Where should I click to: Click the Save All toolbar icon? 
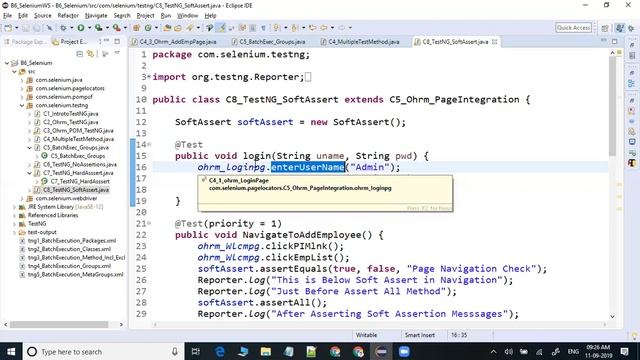point(37,28)
